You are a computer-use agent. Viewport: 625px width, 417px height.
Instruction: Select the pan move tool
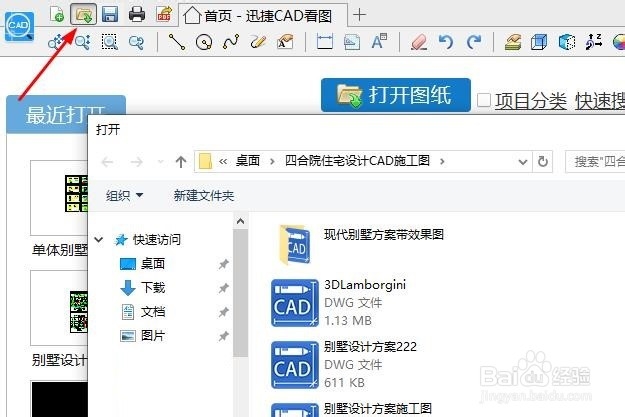tap(56, 42)
